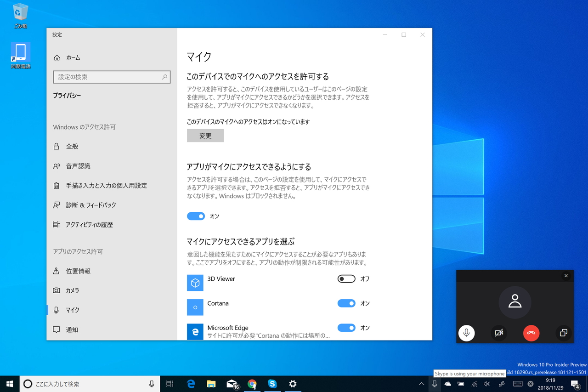This screenshot has width=588, height=392.
Task: Open カメラ privacy settings in sidebar
Action: click(73, 290)
